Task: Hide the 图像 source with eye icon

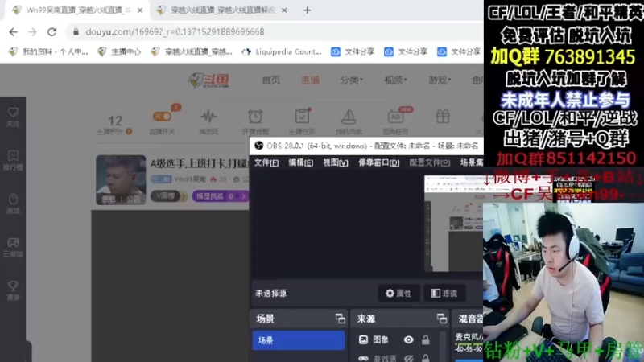Action: coord(408,339)
